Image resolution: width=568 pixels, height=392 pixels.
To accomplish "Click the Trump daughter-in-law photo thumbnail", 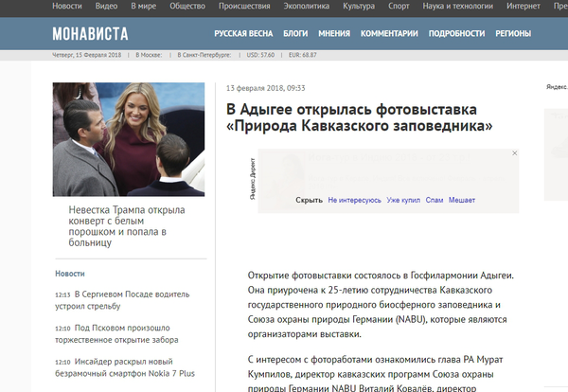I will point(129,139).
